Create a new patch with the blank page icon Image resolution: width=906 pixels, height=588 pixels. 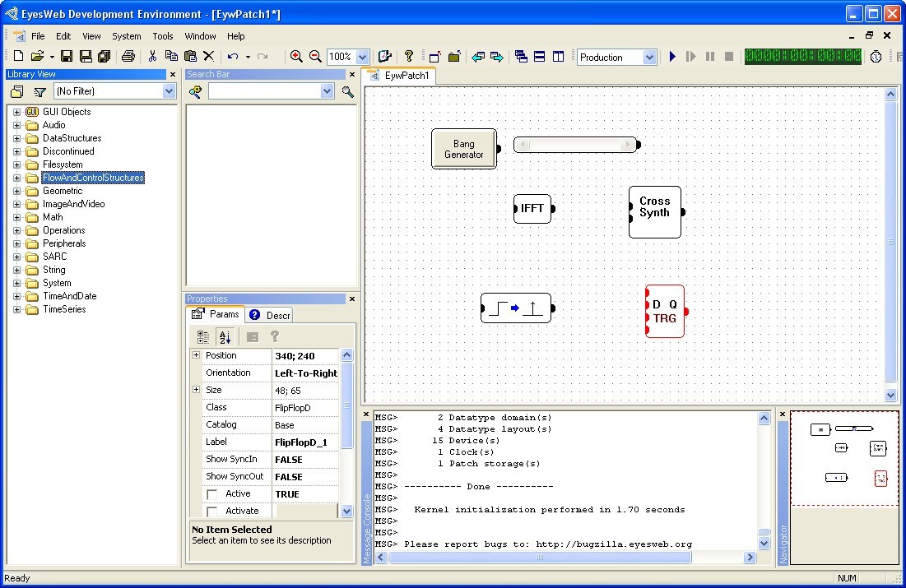point(18,56)
